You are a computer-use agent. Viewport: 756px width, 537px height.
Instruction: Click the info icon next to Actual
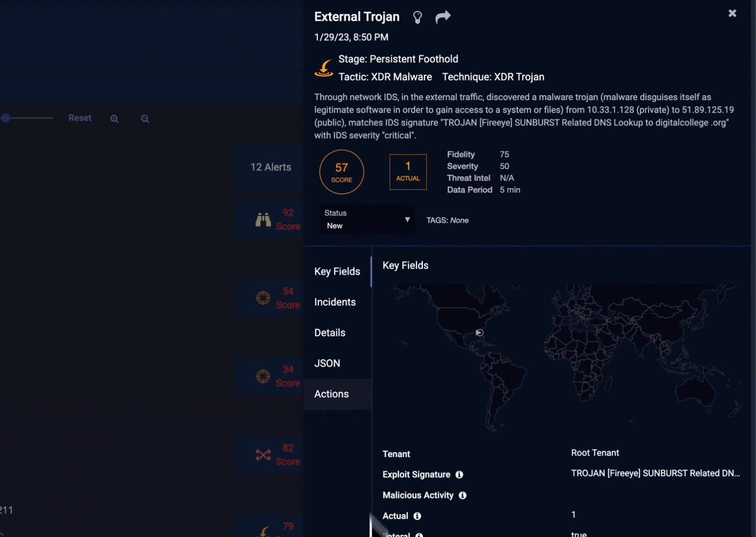[417, 516]
